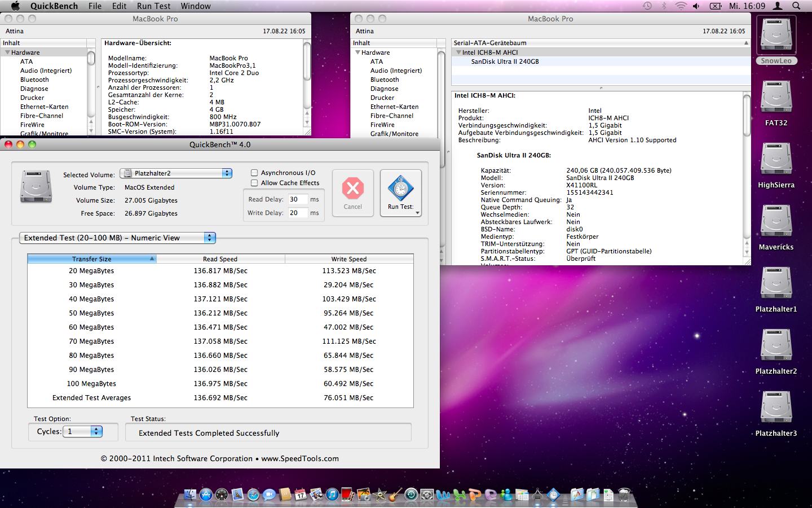Enable Asynchronous I/O checkbox
Viewport: 812px width, 508px height.
[x=254, y=173]
